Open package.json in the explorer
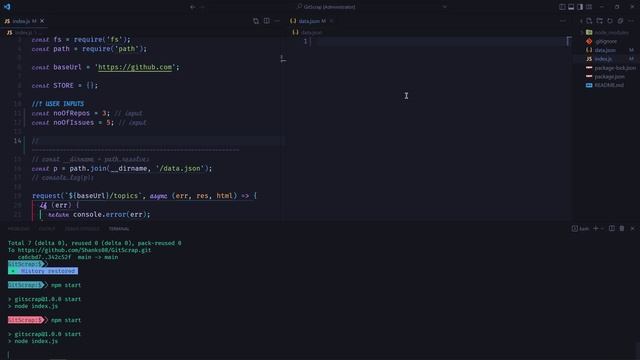 (x=608, y=76)
